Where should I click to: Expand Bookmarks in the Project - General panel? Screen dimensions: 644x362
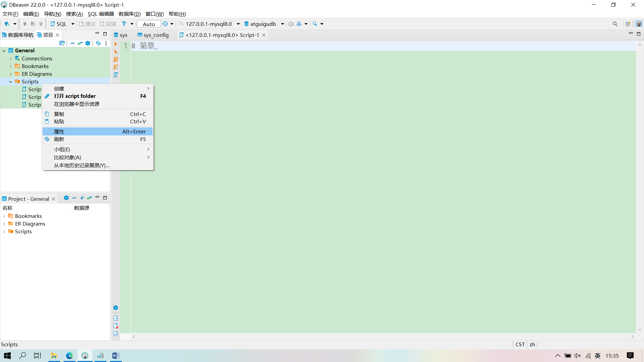[4, 216]
